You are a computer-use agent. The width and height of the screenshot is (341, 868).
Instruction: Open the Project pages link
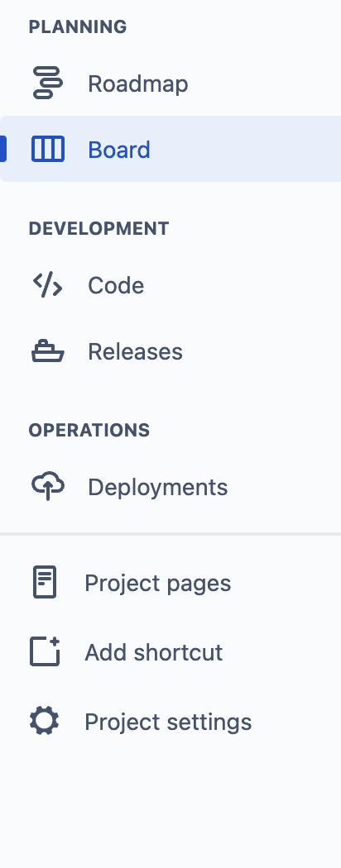[158, 584]
